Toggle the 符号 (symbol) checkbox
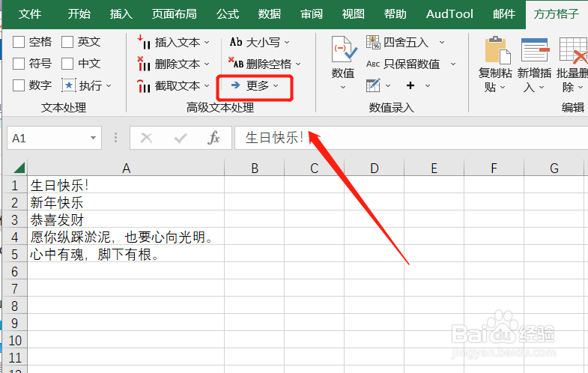The width and height of the screenshot is (588, 373). (x=19, y=64)
